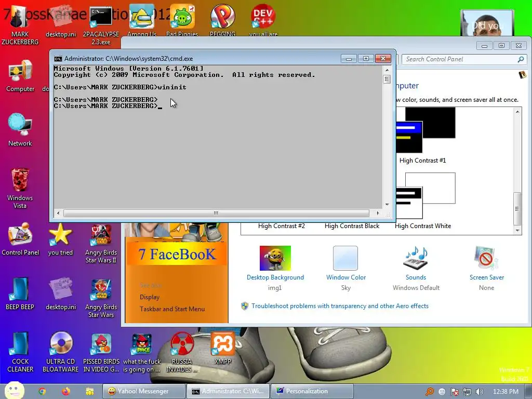Select the High Contrast Black theme label
This screenshot has width=532, height=399.
pos(352,226)
